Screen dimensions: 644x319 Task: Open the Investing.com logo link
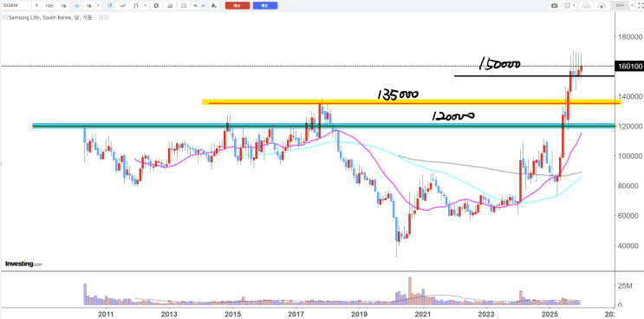[23, 264]
